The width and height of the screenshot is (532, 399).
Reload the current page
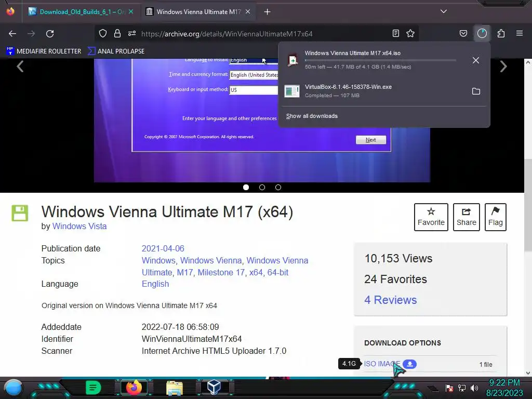tap(50, 34)
